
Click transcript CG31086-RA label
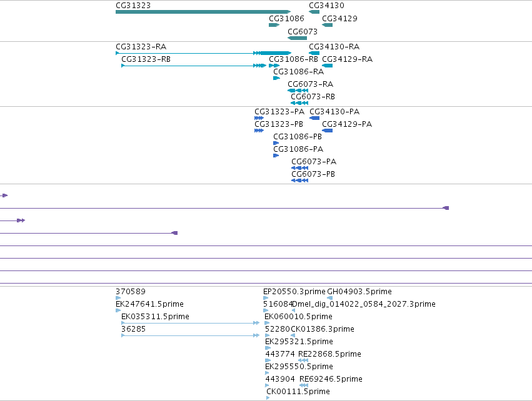coord(299,72)
